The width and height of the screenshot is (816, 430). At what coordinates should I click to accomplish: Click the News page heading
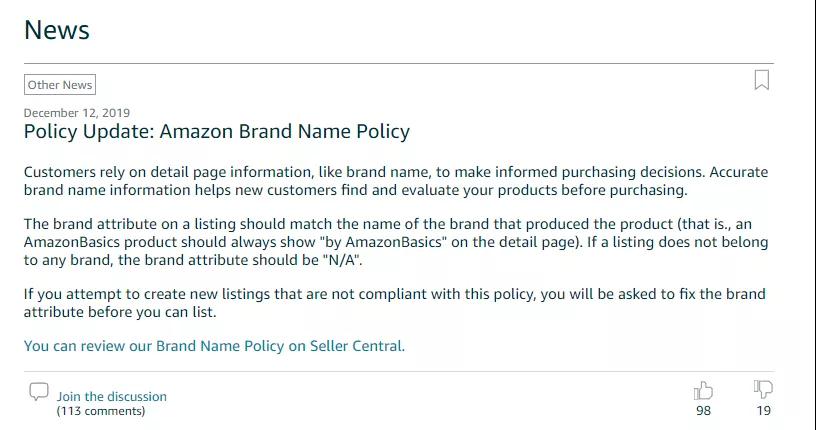(57, 30)
